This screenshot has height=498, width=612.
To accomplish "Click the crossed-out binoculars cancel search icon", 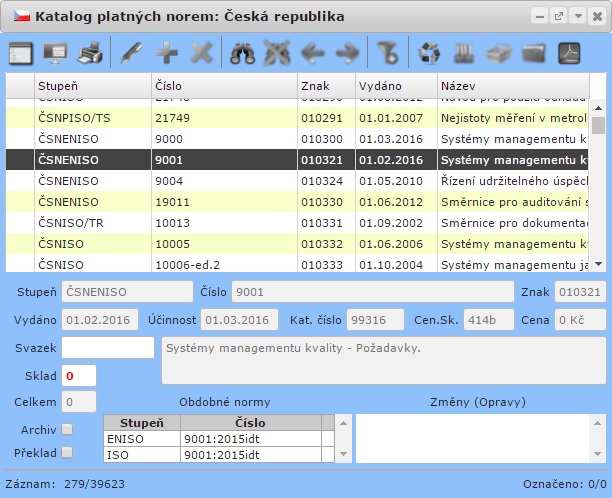I will 277,53.
